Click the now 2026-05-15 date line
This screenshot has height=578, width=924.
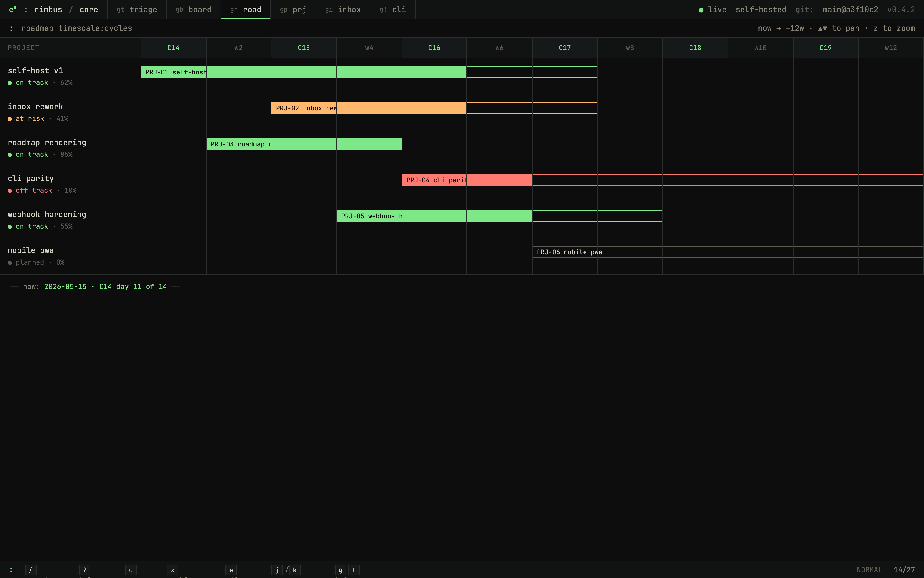[95, 287]
